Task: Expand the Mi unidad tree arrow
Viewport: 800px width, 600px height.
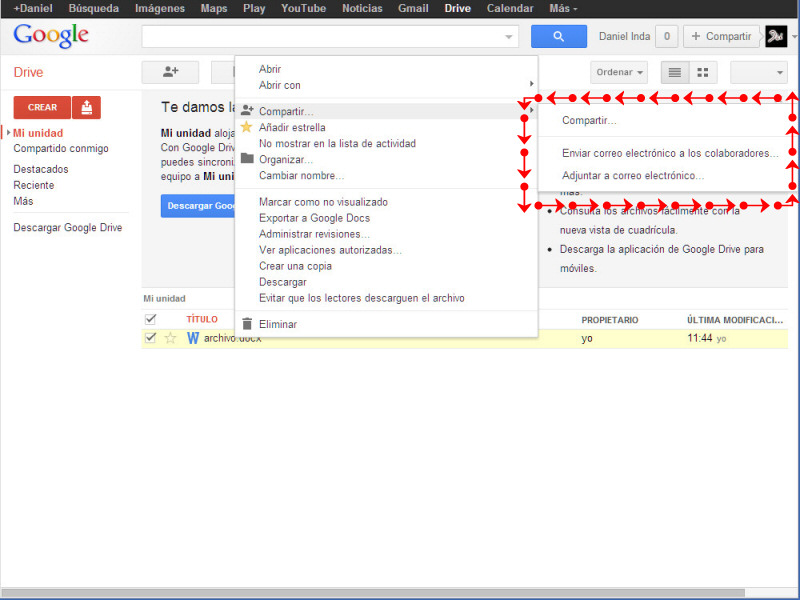Action: coord(8,133)
